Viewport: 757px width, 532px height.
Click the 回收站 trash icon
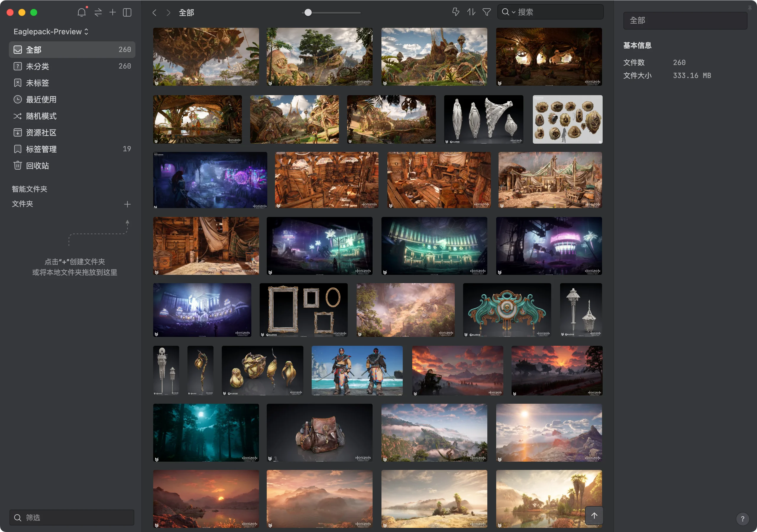point(18,166)
